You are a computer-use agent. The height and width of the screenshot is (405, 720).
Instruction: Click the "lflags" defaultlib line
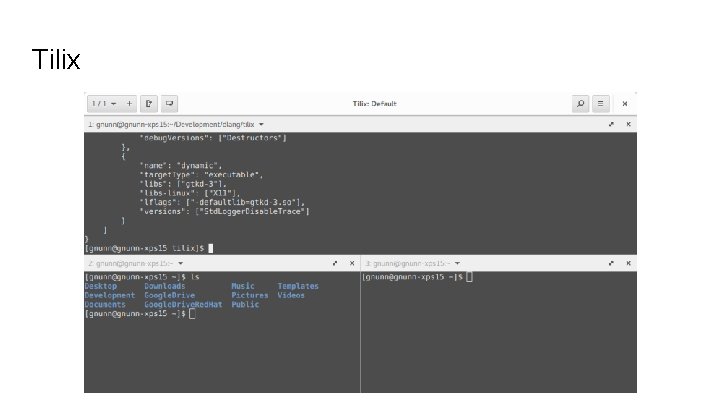[222, 202]
